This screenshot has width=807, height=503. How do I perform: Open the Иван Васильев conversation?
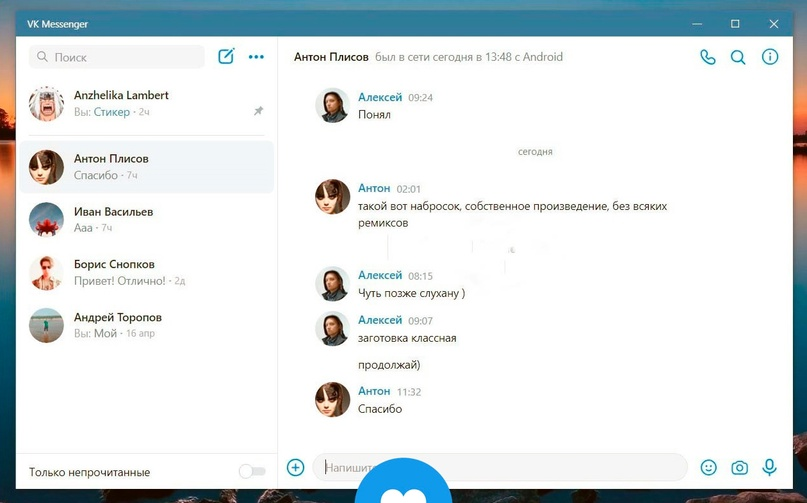click(147, 219)
